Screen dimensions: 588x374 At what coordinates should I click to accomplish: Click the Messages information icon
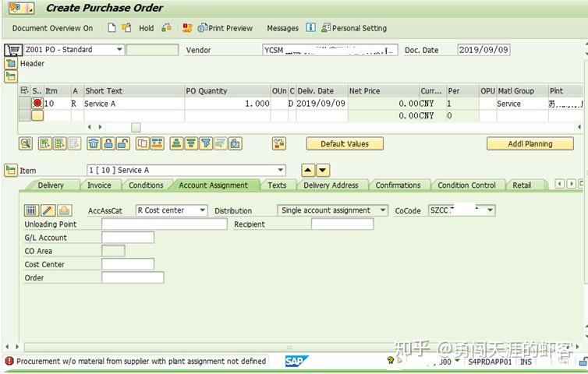310,28
